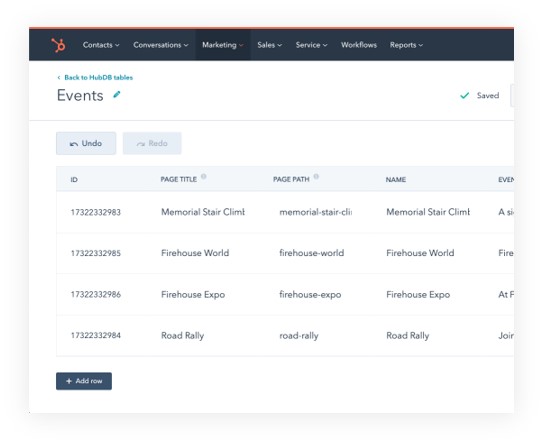
Task: Edit the road-rally page path cell
Action: click(x=299, y=336)
